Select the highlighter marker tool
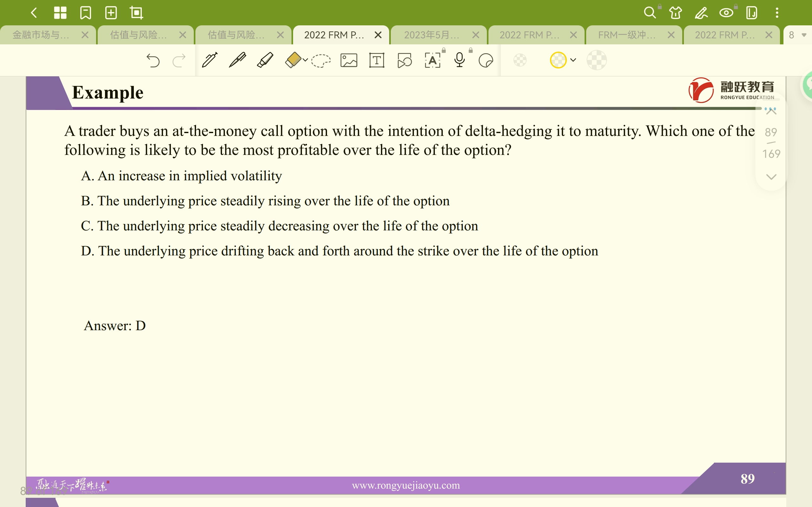 click(265, 60)
